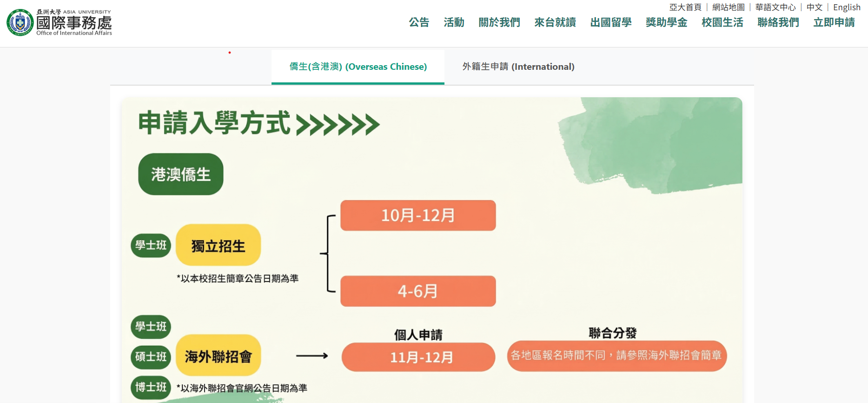868x403 pixels.
Task: Click the 各地區報名時間不同 orange note
Action: pyautogui.click(x=616, y=356)
